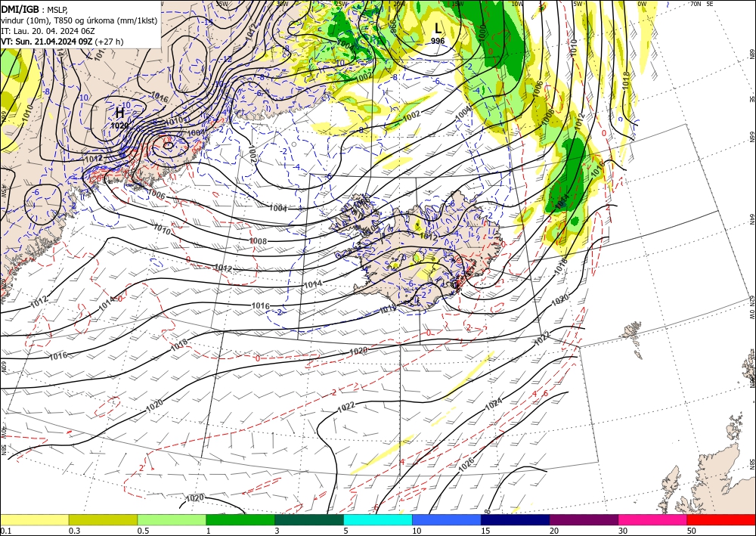Click the 70N 5E corner label
The width and height of the screenshot is (756, 536).
pos(701,4)
